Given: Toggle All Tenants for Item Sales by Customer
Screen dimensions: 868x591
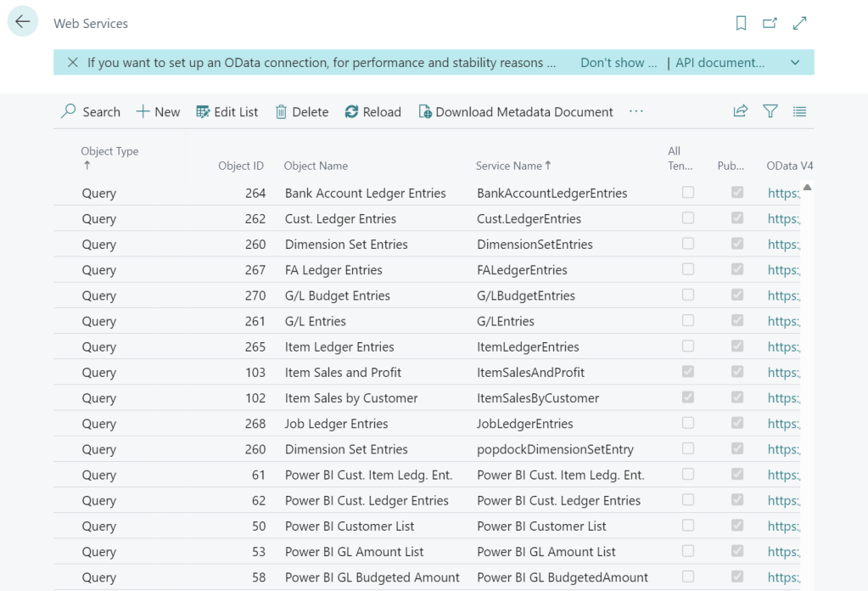Looking at the screenshot, I should click(x=688, y=397).
